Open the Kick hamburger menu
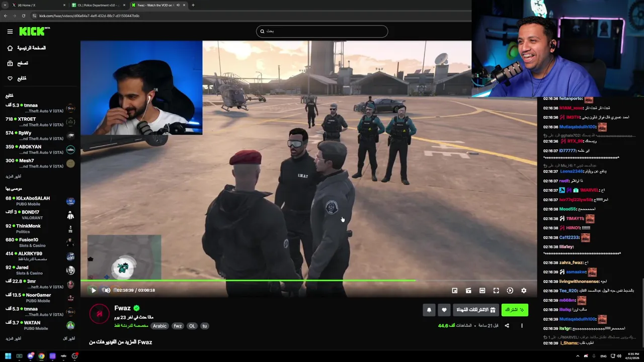Image resolution: width=644 pixels, height=362 pixels. click(10, 32)
